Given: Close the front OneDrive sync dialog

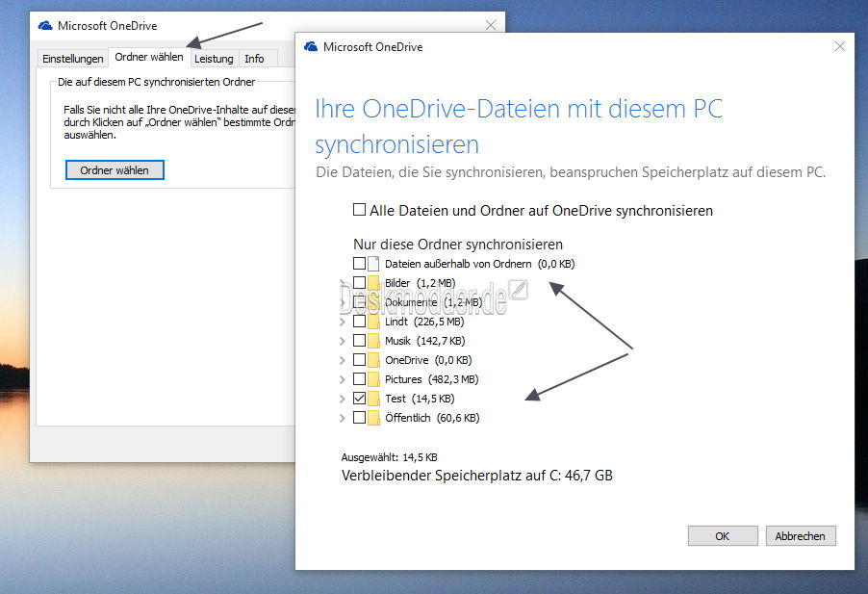Looking at the screenshot, I should pyautogui.click(x=840, y=46).
